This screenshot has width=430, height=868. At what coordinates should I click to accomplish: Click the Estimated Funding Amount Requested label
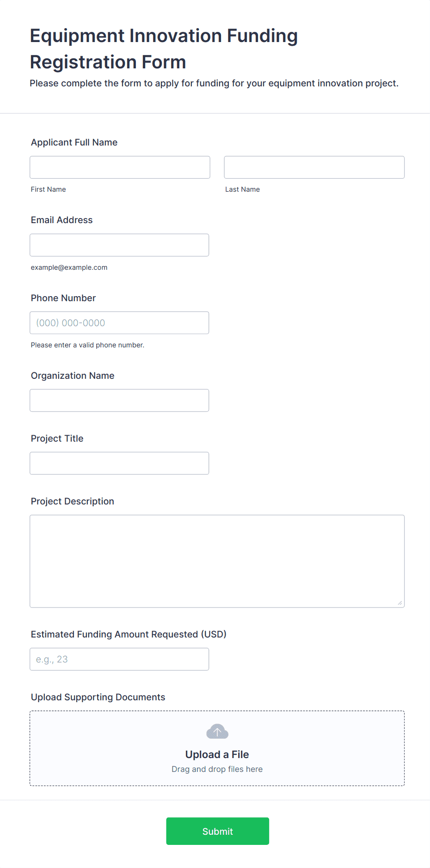[128, 634]
